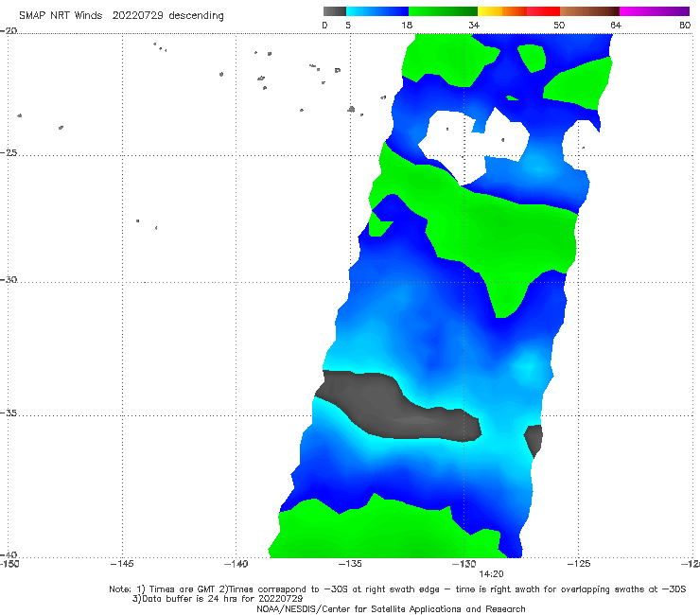The height and width of the screenshot is (615, 700).
Task: Click the NOAA/NESDIS credit line
Action: pos(391,608)
